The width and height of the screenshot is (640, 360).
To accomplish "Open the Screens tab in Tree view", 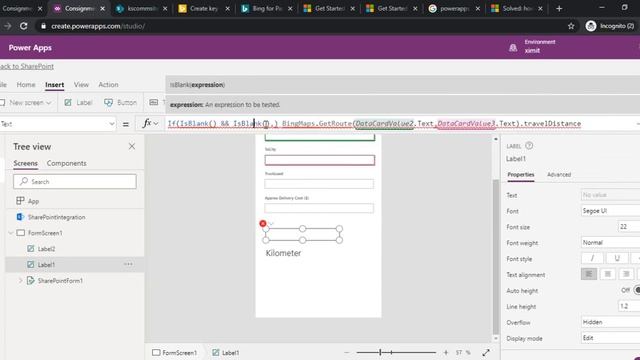I will pos(25,163).
